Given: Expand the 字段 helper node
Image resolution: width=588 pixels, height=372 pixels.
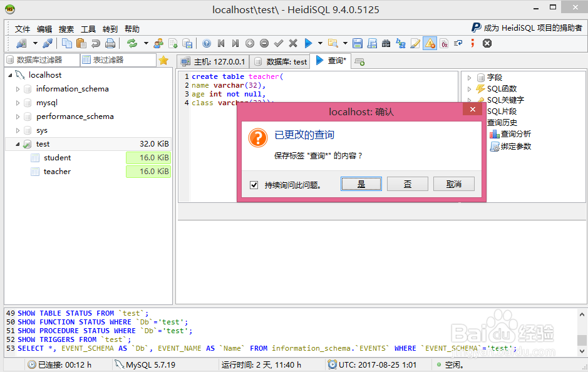Looking at the screenshot, I should pyautogui.click(x=469, y=78).
